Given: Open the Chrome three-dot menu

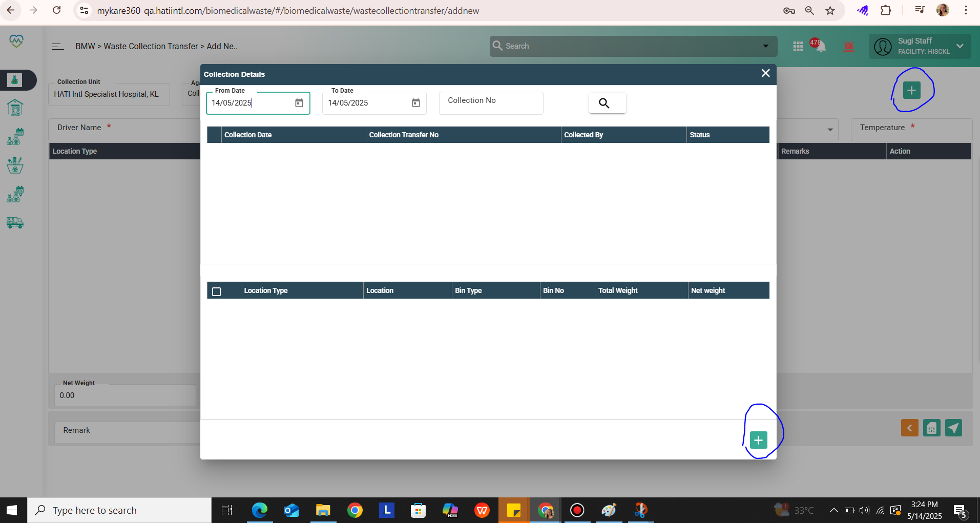Looking at the screenshot, I should tap(966, 10).
